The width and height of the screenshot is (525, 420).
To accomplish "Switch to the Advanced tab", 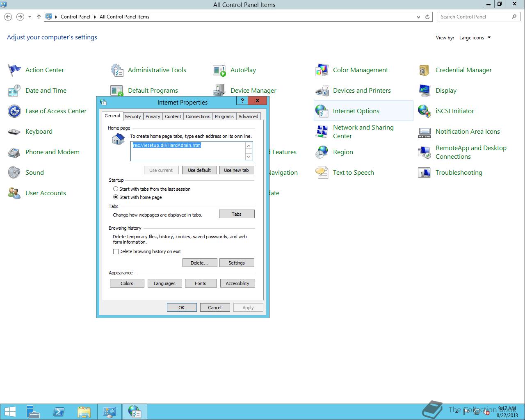I will click(x=249, y=116).
